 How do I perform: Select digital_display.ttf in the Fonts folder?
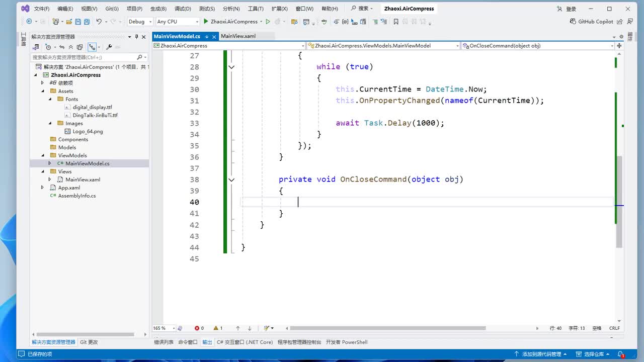tap(92, 107)
